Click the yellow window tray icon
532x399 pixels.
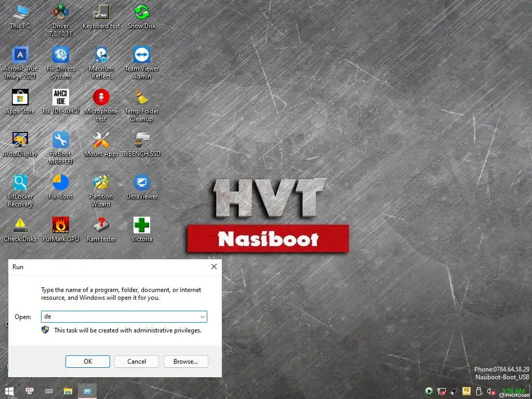pyautogui.click(x=466, y=391)
